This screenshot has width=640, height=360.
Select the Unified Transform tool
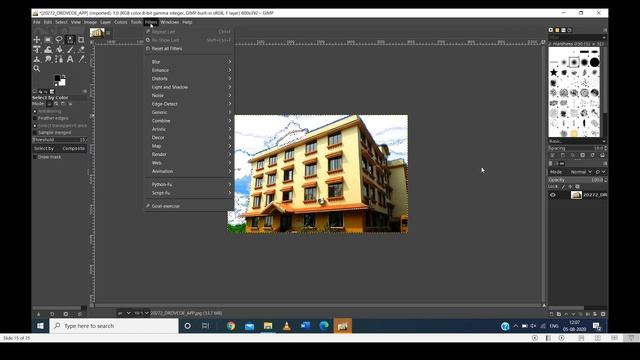[x=37, y=49]
